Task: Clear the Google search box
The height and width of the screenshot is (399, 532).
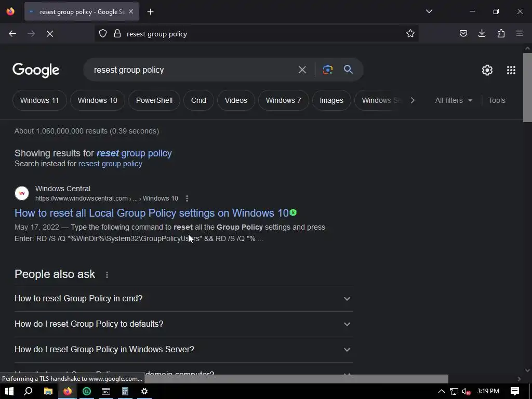Action: (x=302, y=70)
